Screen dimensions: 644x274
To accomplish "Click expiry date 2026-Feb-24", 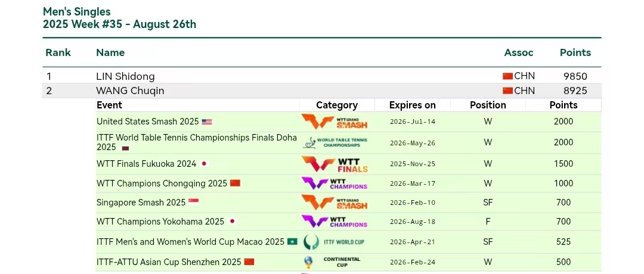I will tap(413, 262).
